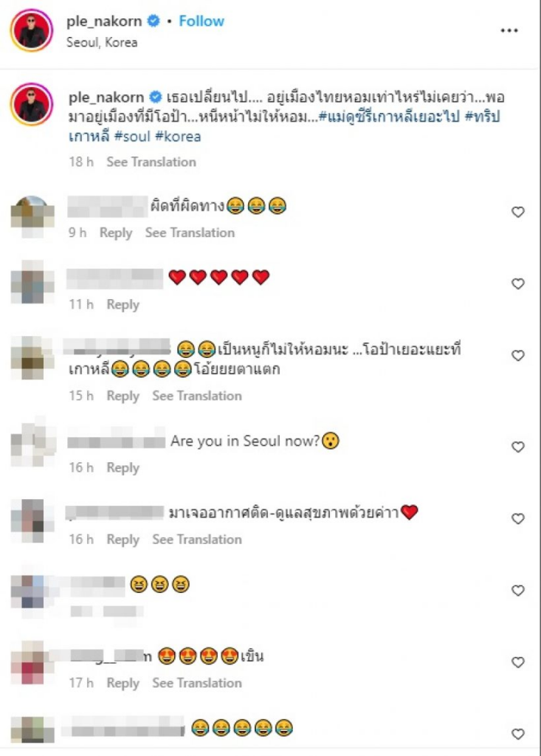
Task: Follow the ple_nakorn account
Action: pyautogui.click(x=201, y=21)
